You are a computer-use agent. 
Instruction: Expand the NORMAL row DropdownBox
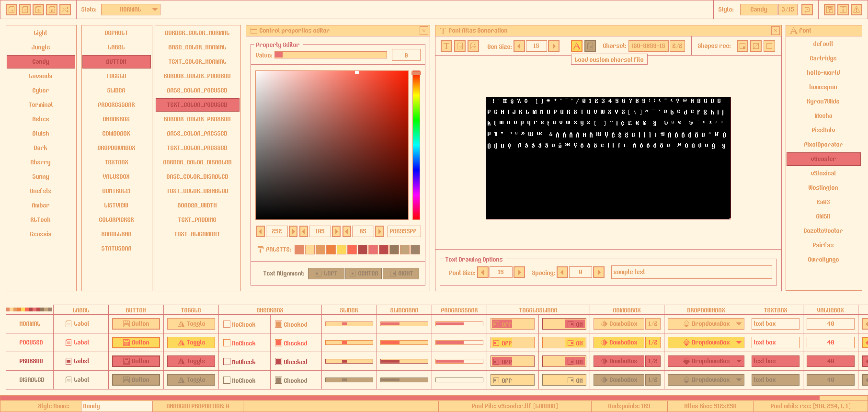(706, 324)
